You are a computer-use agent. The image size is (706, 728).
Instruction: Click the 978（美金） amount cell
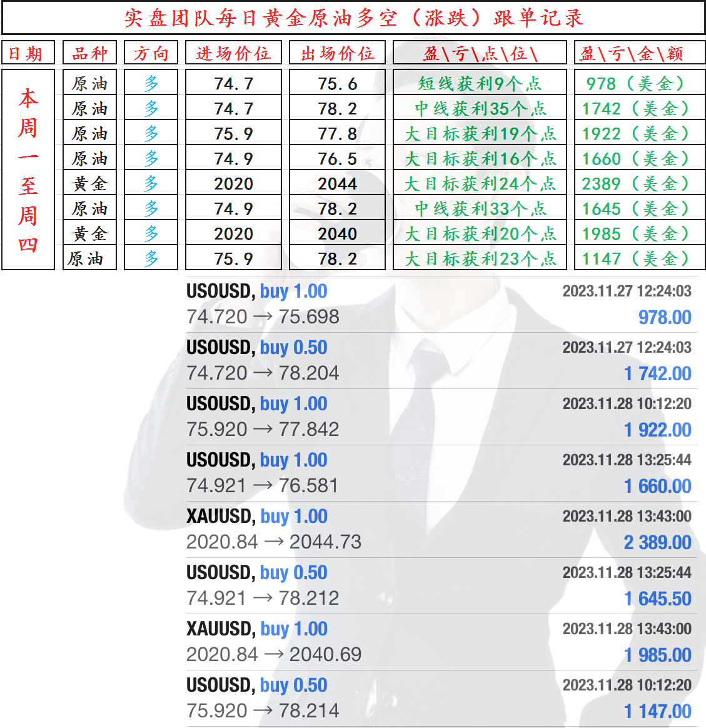(640, 83)
